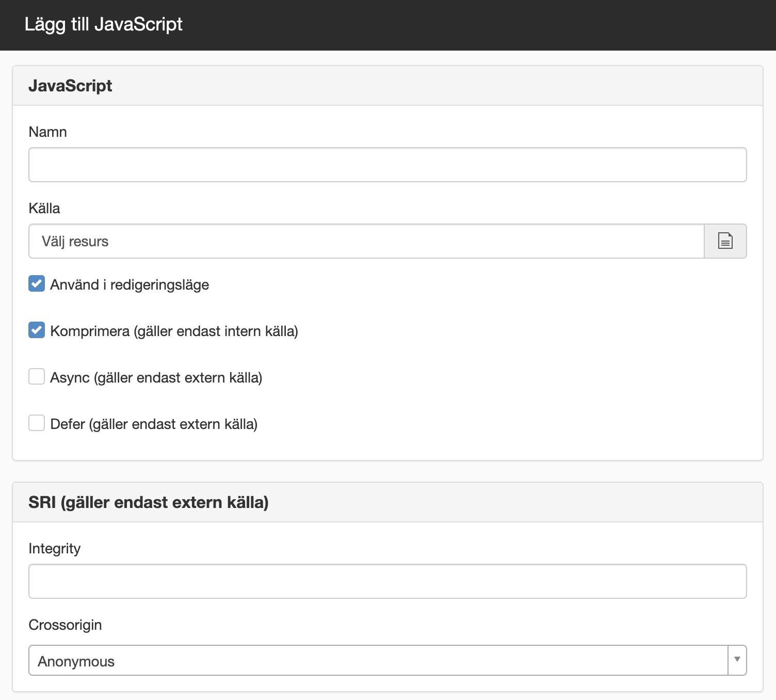Click the Integrity field label
The image size is (776, 700).
[x=55, y=549]
